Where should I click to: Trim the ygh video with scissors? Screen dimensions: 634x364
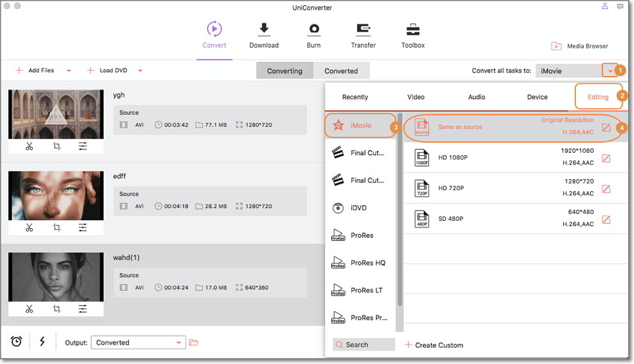29,146
